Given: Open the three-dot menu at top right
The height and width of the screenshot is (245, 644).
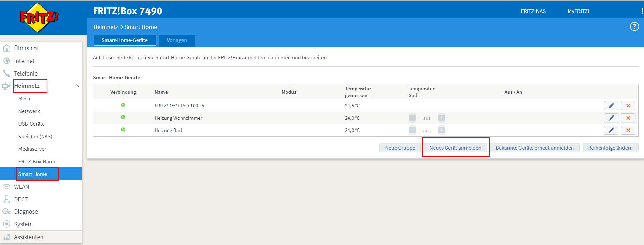Looking at the screenshot, I should point(642,11).
